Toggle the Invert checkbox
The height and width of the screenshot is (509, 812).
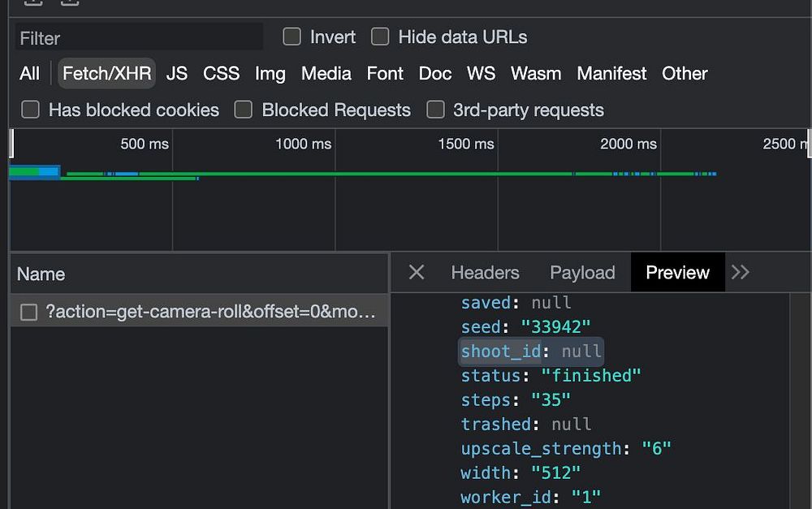[x=292, y=37]
